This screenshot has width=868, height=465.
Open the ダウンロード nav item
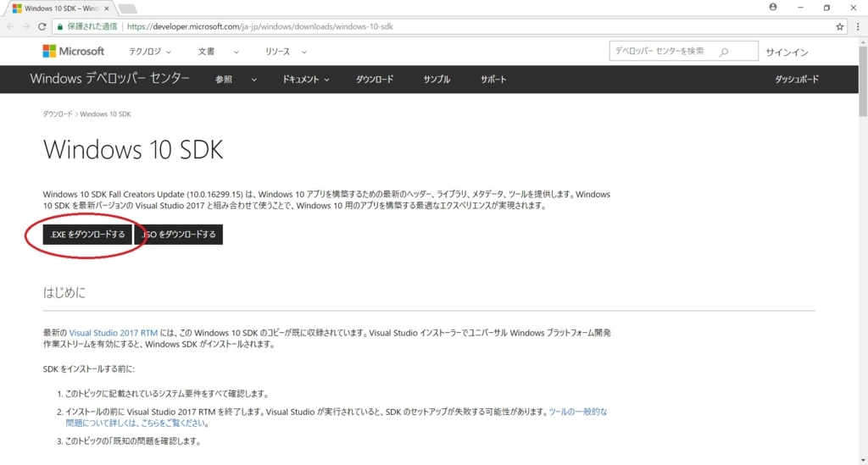pyautogui.click(x=375, y=79)
